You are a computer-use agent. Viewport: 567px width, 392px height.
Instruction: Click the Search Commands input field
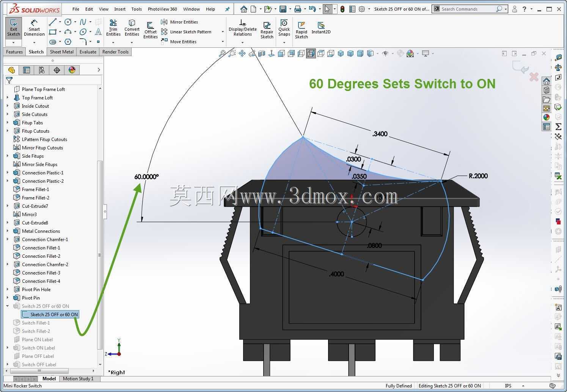[468, 9]
